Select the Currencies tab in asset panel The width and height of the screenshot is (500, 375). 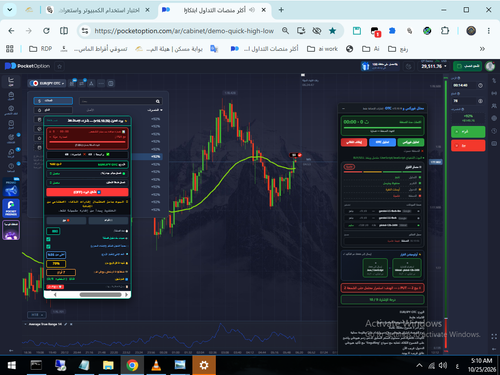point(53,101)
